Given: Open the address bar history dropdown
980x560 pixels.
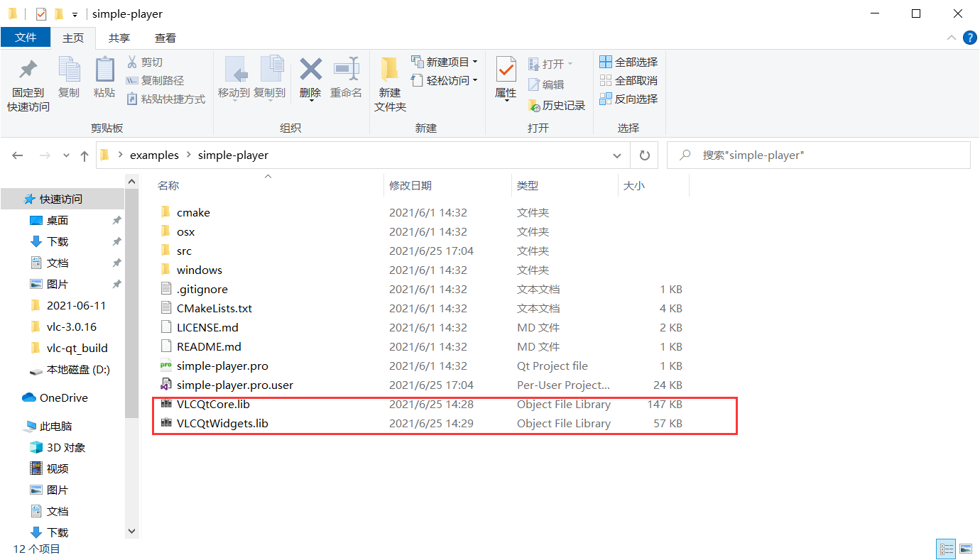Looking at the screenshot, I should tap(616, 155).
